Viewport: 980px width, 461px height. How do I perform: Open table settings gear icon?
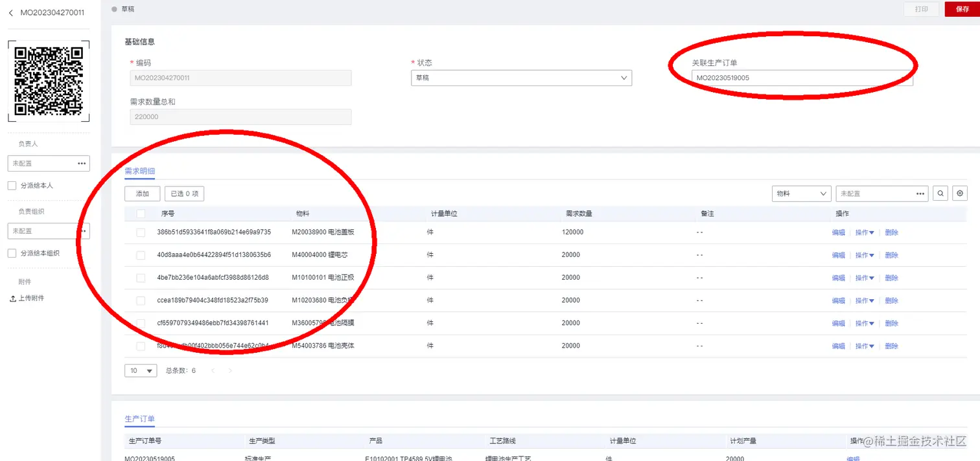[960, 194]
